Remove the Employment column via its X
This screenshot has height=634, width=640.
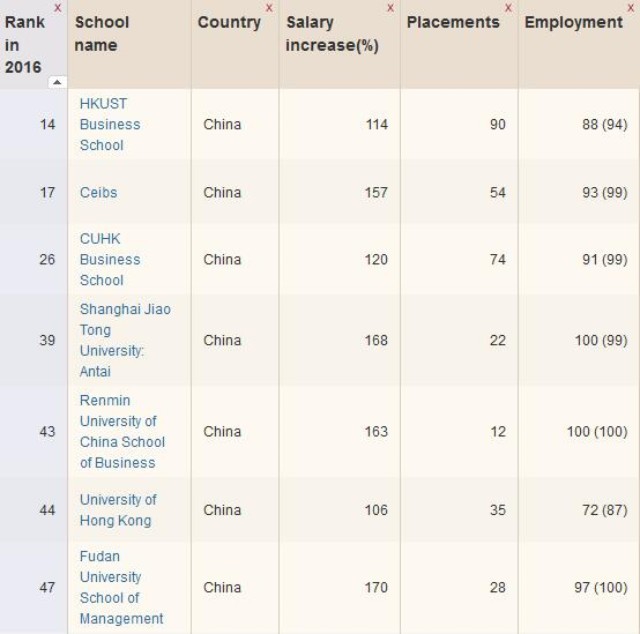click(x=631, y=8)
